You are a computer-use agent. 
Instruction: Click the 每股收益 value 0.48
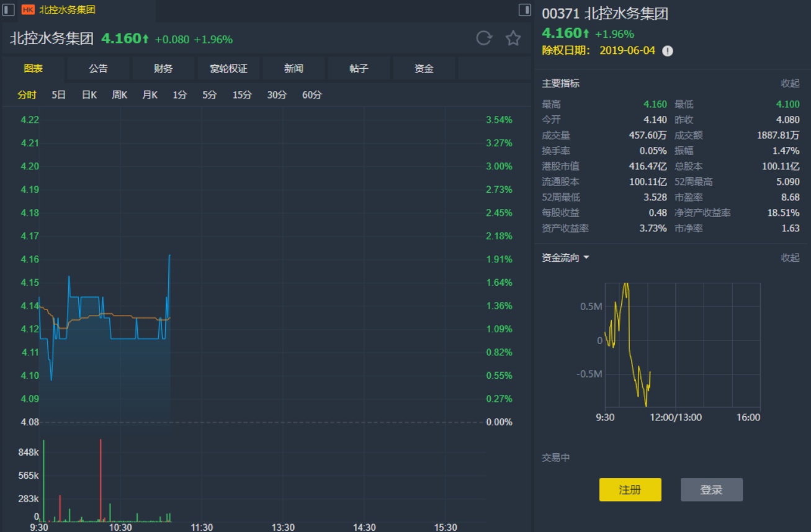coord(658,213)
